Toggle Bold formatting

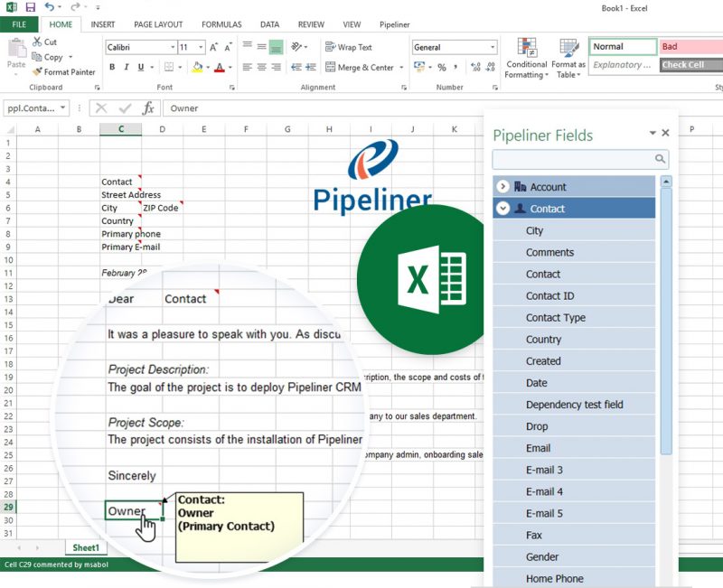coord(112,67)
